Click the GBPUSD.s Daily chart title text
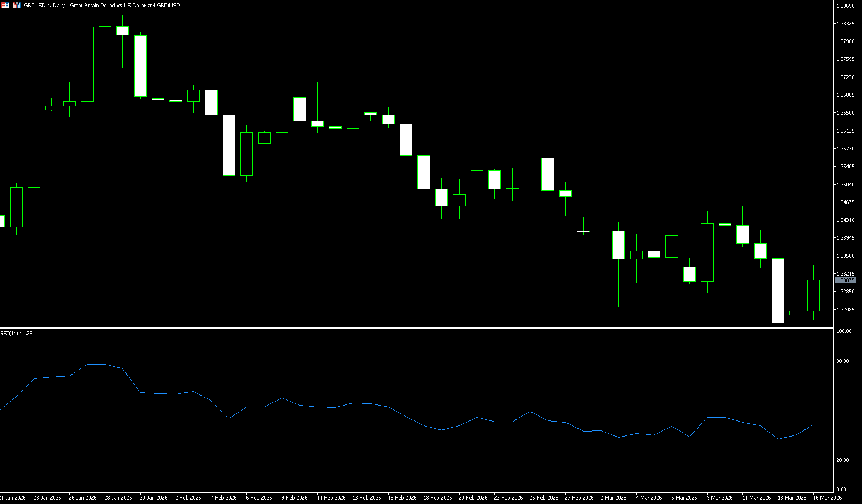The height and width of the screenshot is (504, 862). [x=102, y=5]
